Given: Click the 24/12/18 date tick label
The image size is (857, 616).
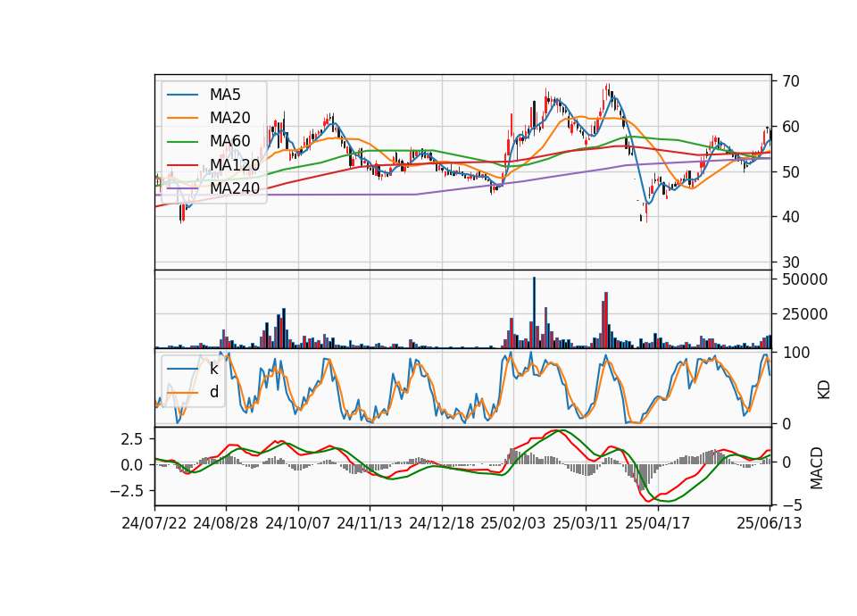Looking at the screenshot, I should pyautogui.click(x=442, y=523).
